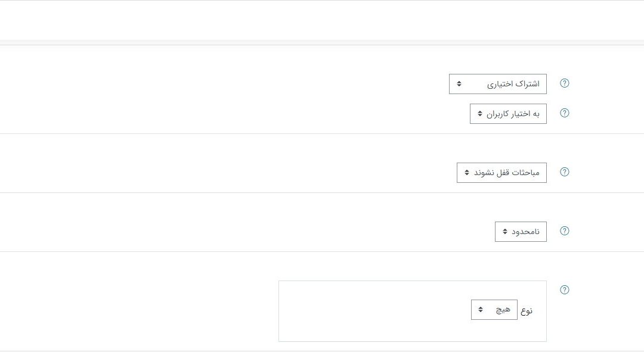The height and width of the screenshot is (352, 644).
Task: Click the arrows on مباحثات قفل نشوند select
Action: click(x=466, y=173)
